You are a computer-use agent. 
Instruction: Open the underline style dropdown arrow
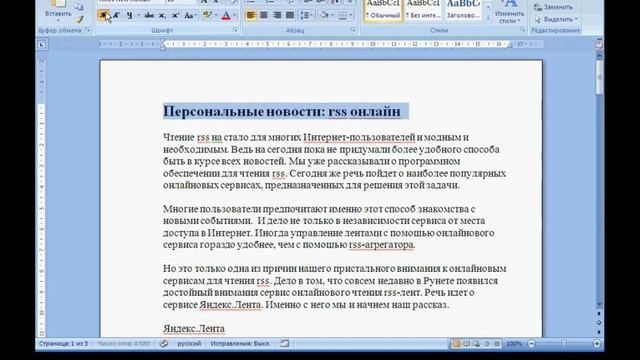click(x=139, y=16)
